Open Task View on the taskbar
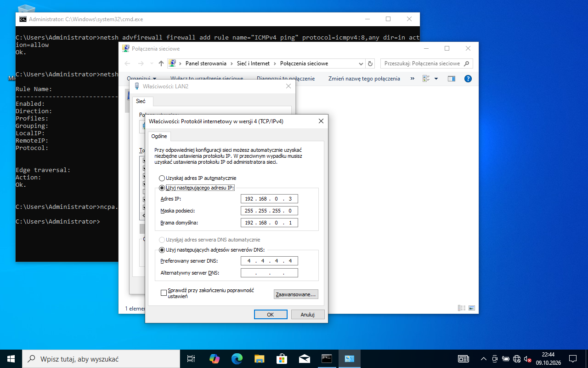The height and width of the screenshot is (368, 588). pos(191,359)
